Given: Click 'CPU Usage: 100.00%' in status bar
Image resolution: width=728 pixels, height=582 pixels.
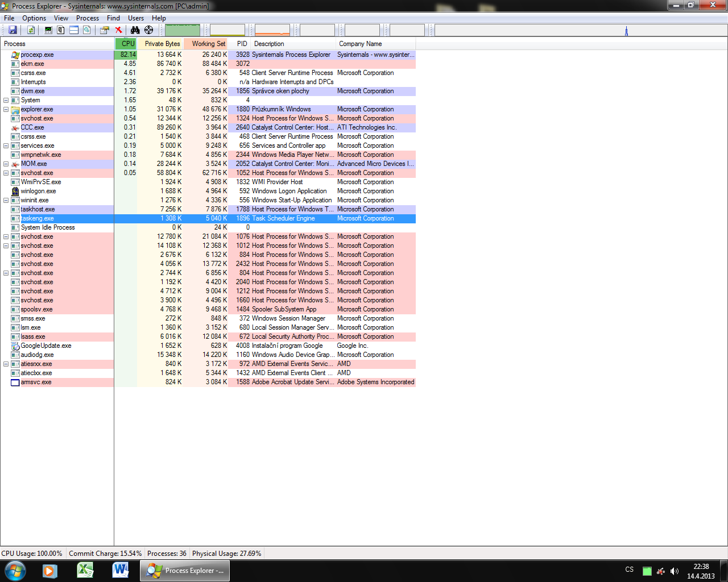Looking at the screenshot, I should (x=32, y=554).
